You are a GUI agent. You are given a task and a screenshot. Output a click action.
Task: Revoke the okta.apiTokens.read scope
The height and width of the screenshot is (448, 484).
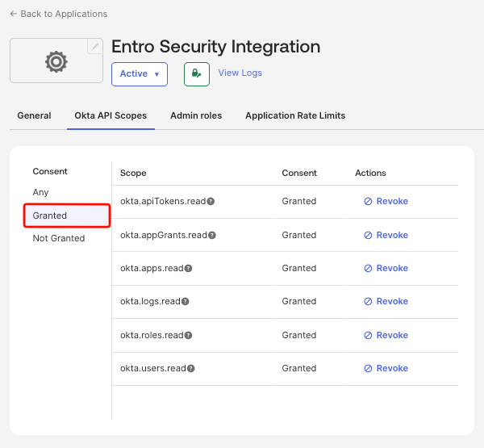click(386, 202)
